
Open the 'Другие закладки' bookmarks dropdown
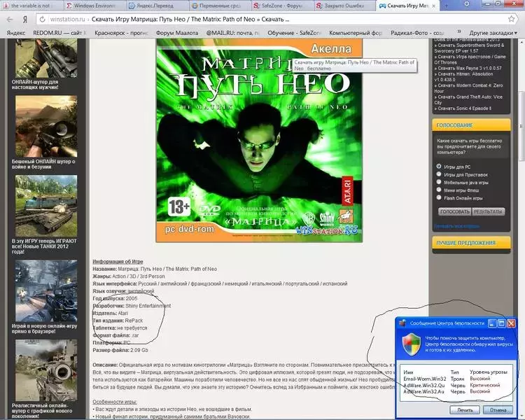click(493, 33)
